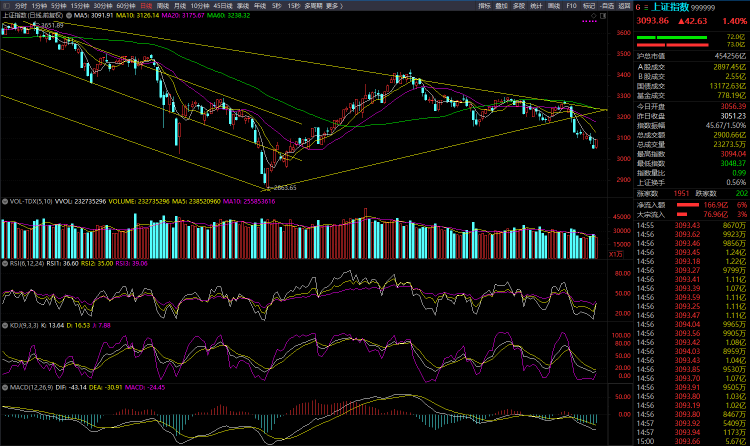Open the 指标 indicator menu

coord(484,6)
